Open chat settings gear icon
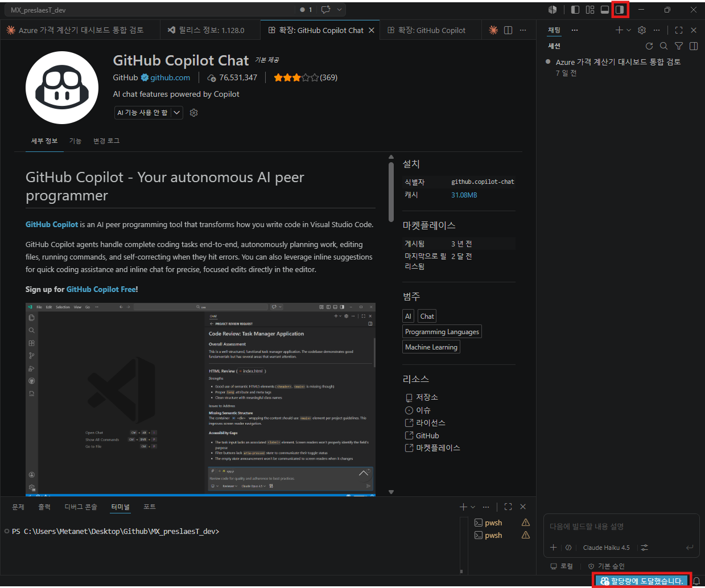 pos(642,30)
